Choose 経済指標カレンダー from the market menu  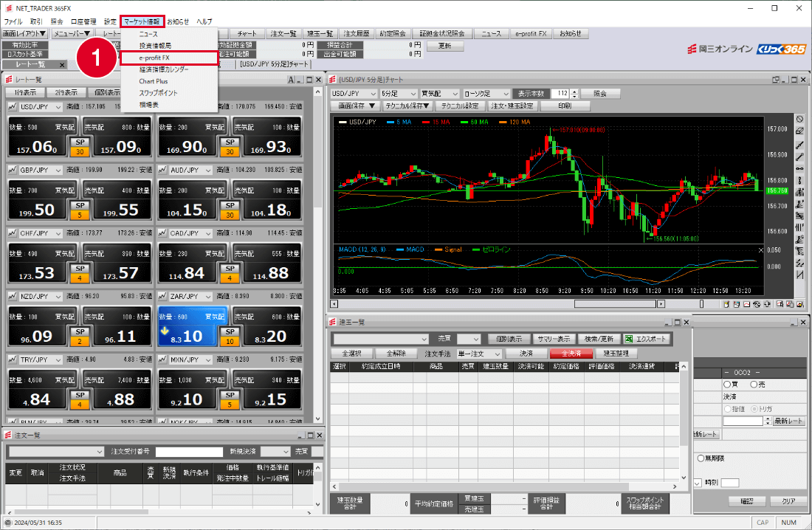164,69
